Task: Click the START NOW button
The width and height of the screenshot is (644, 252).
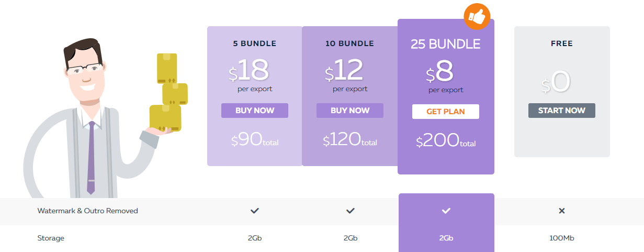Action: [562, 111]
